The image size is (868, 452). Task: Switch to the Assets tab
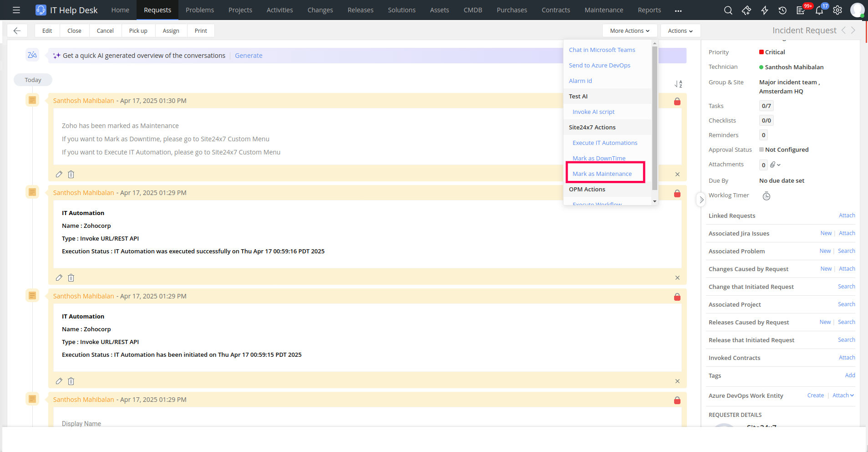click(440, 10)
